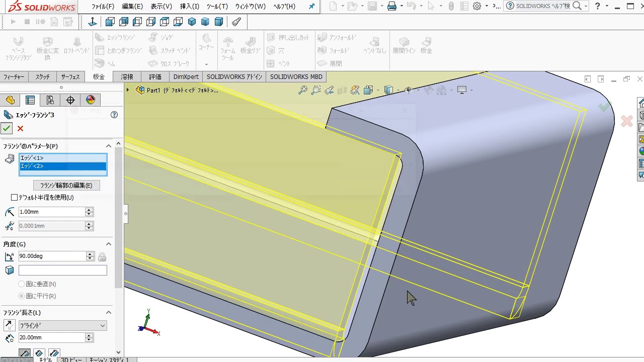Viewport: 644px width, 362px height.
Task: Open the 3D View bottom tab
Action: 71,359
